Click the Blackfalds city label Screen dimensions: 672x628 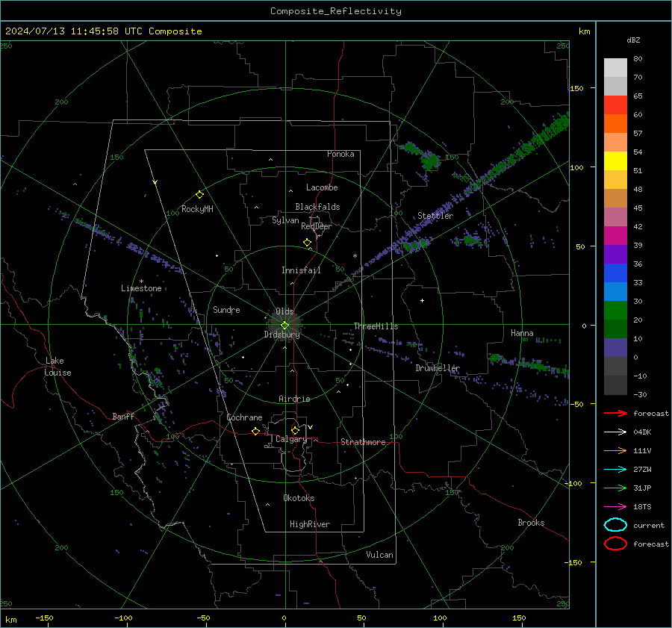[x=317, y=207]
